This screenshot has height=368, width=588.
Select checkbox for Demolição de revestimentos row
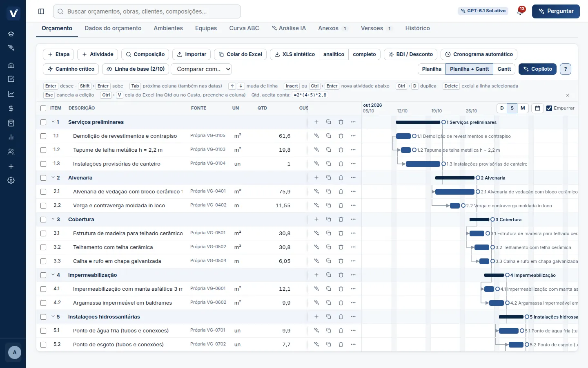pyautogui.click(x=43, y=136)
